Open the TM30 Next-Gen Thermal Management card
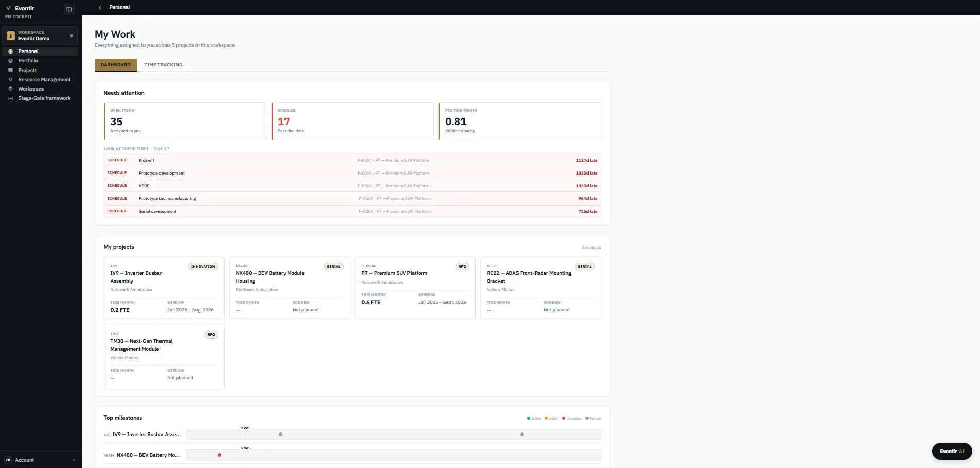This screenshot has width=980, height=468. tap(164, 356)
